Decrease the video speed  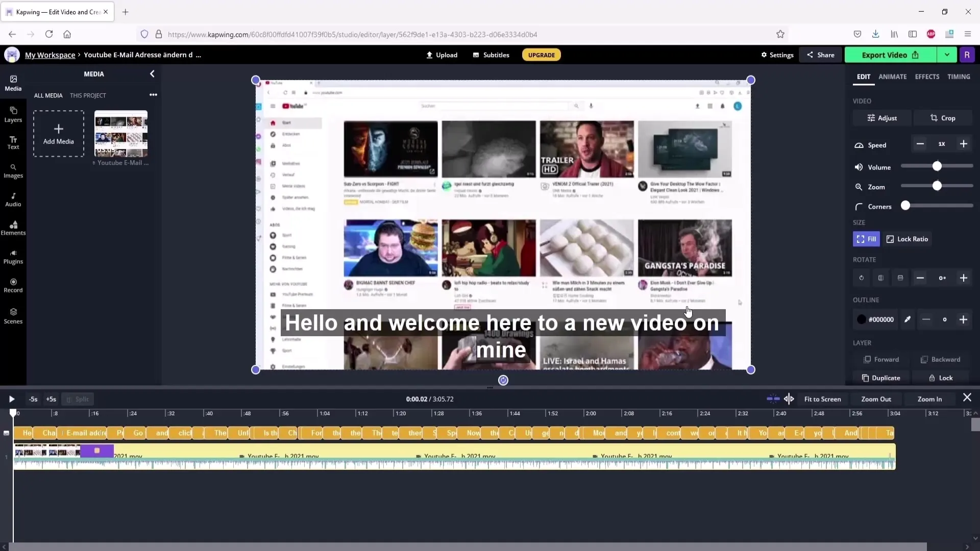coord(920,144)
